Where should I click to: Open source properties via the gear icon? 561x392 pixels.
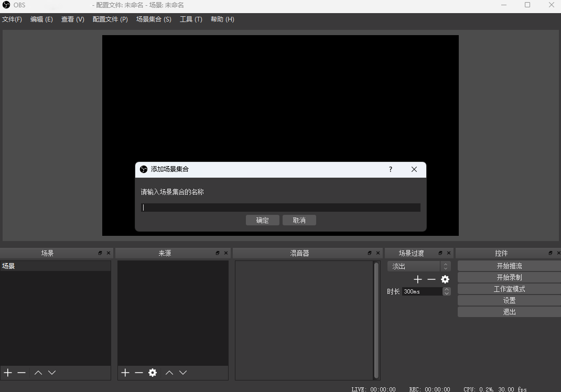153,372
